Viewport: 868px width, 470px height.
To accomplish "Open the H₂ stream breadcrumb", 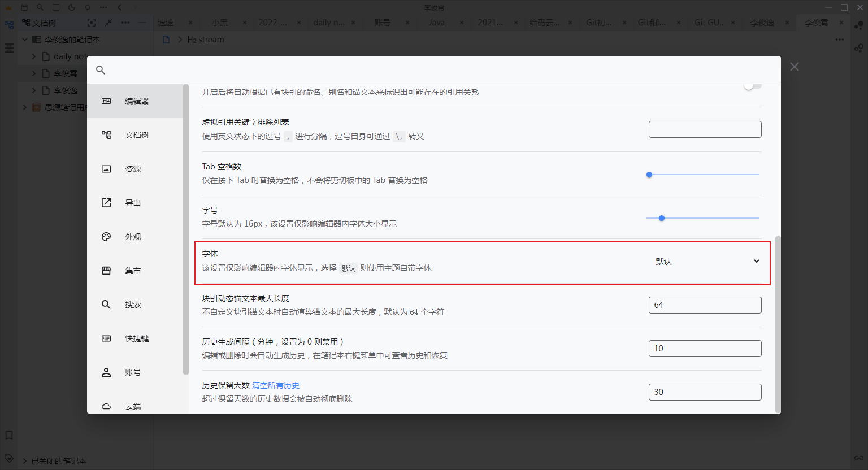I will point(205,39).
